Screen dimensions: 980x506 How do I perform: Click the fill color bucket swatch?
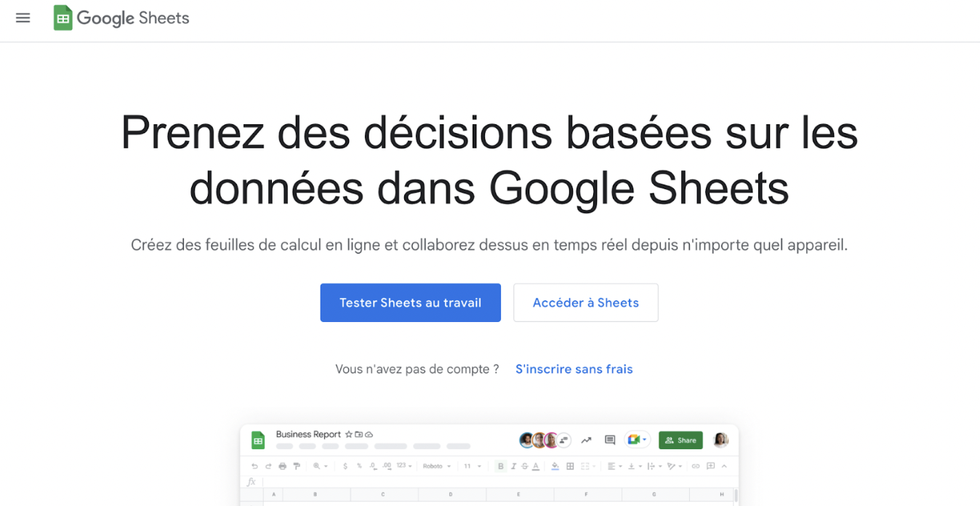(555, 466)
